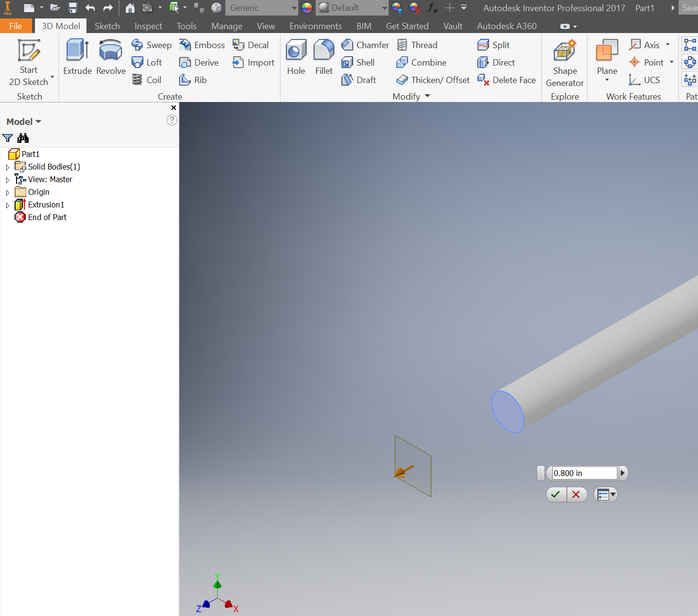This screenshot has height=616, width=698.
Task: Select the Chamfer tool
Action: click(365, 45)
